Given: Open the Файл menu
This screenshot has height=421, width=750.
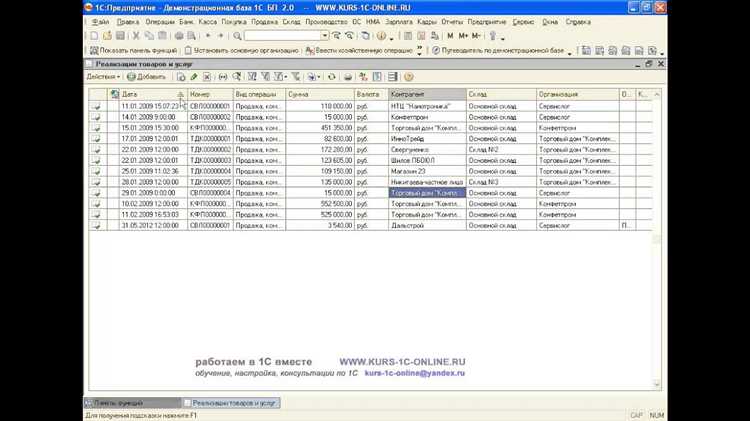Looking at the screenshot, I should point(100,22).
